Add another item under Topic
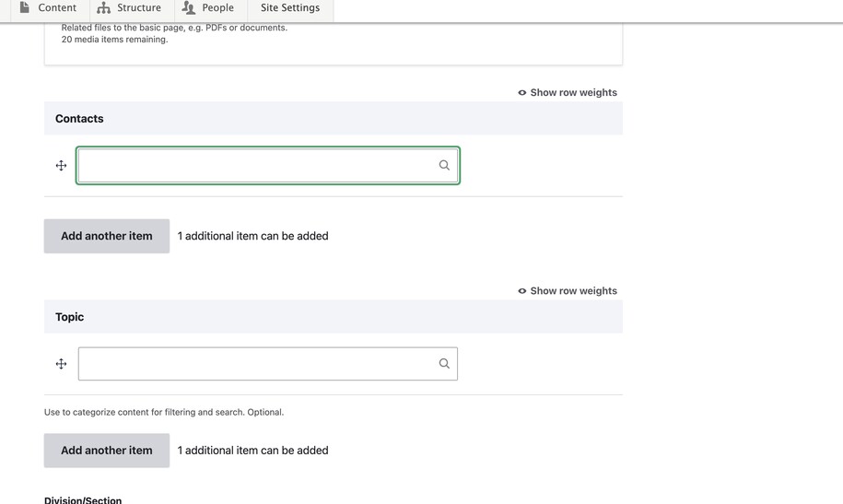This screenshot has height=504, width=843. 107,451
